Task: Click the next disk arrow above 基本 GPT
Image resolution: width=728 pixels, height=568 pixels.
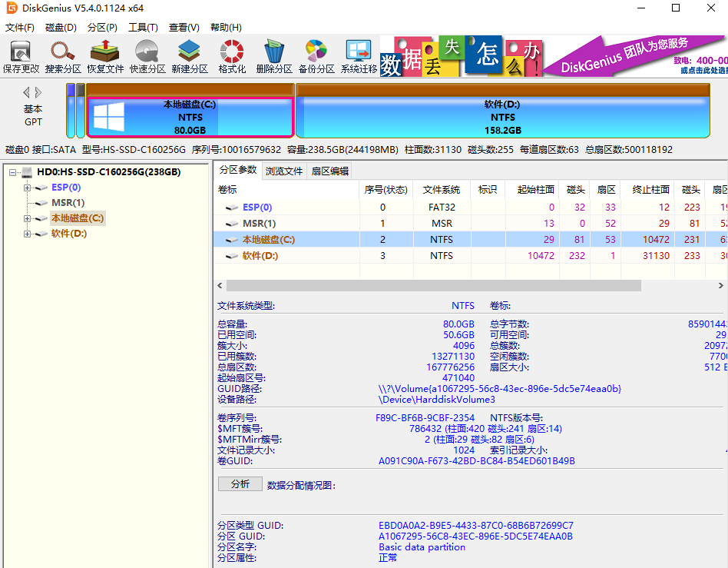Action: pyautogui.click(x=39, y=93)
